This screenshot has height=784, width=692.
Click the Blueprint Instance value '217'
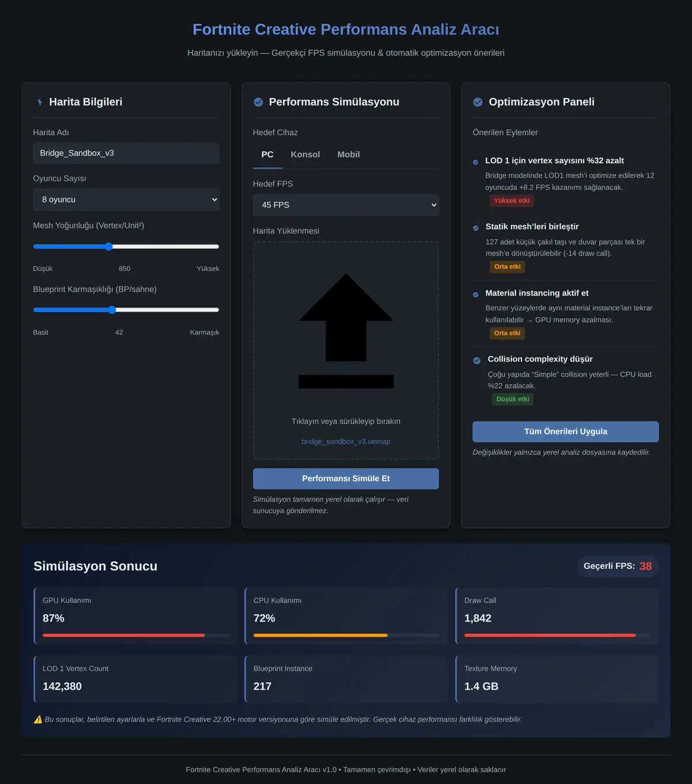coord(262,687)
